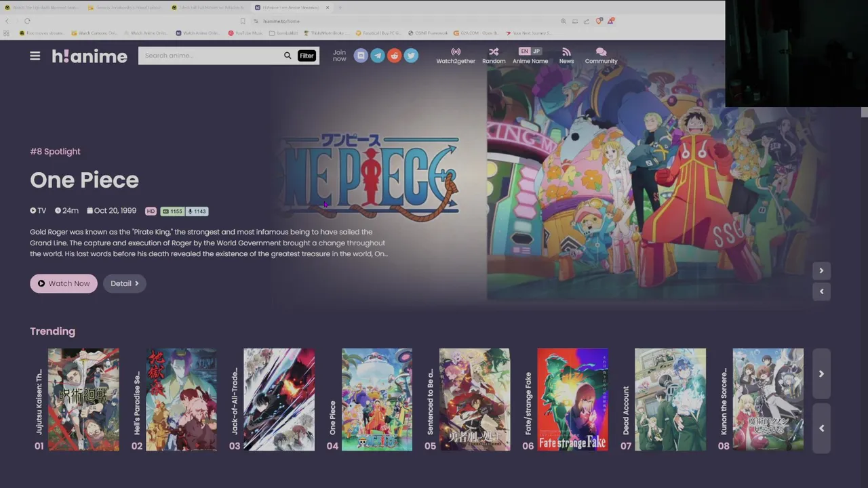868x488 pixels.
Task: Open the Hell's Paradise trending poster
Action: [181, 400]
